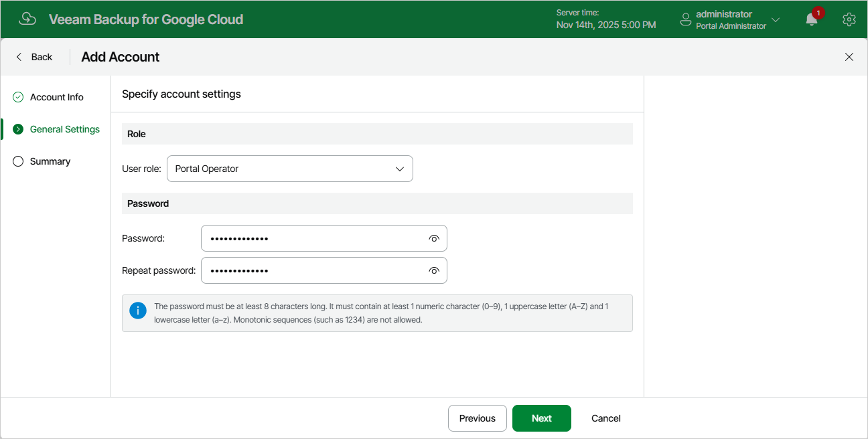Click the Veeam cloud logo icon

[27, 19]
